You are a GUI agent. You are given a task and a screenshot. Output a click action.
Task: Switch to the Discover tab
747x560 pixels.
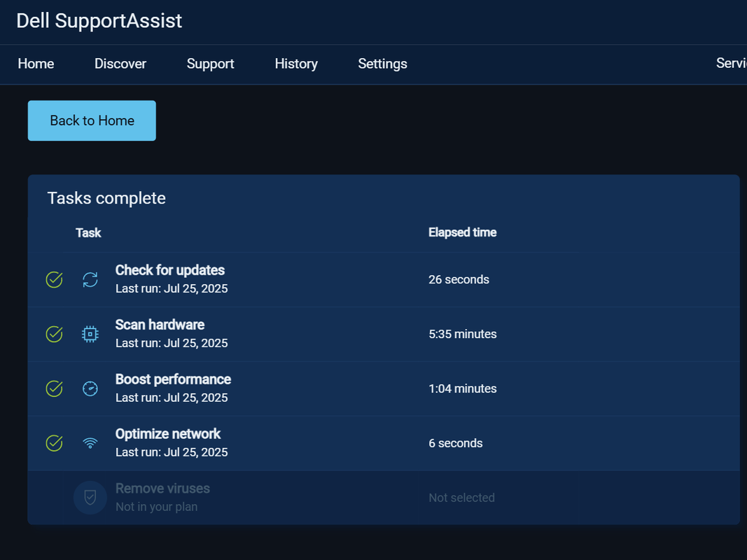pos(120,64)
